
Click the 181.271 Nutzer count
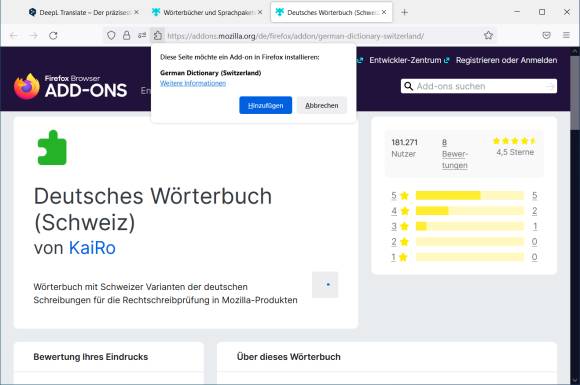click(x=404, y=148)
